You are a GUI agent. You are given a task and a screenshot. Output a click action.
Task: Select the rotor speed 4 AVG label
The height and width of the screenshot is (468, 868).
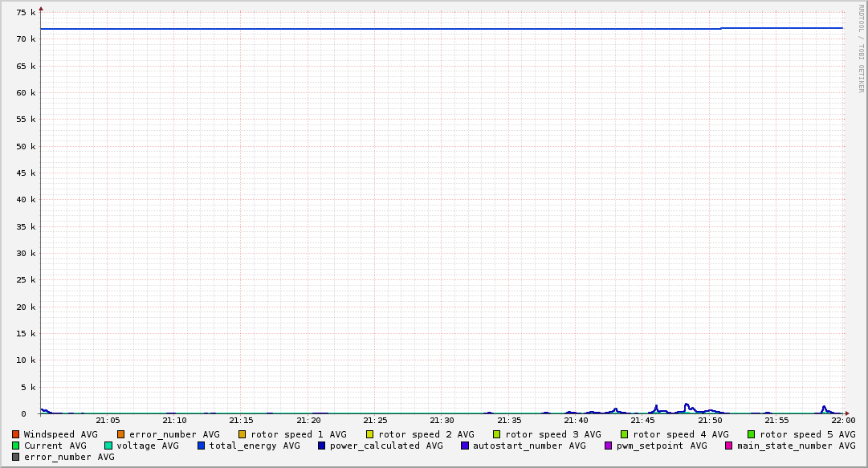680,434
